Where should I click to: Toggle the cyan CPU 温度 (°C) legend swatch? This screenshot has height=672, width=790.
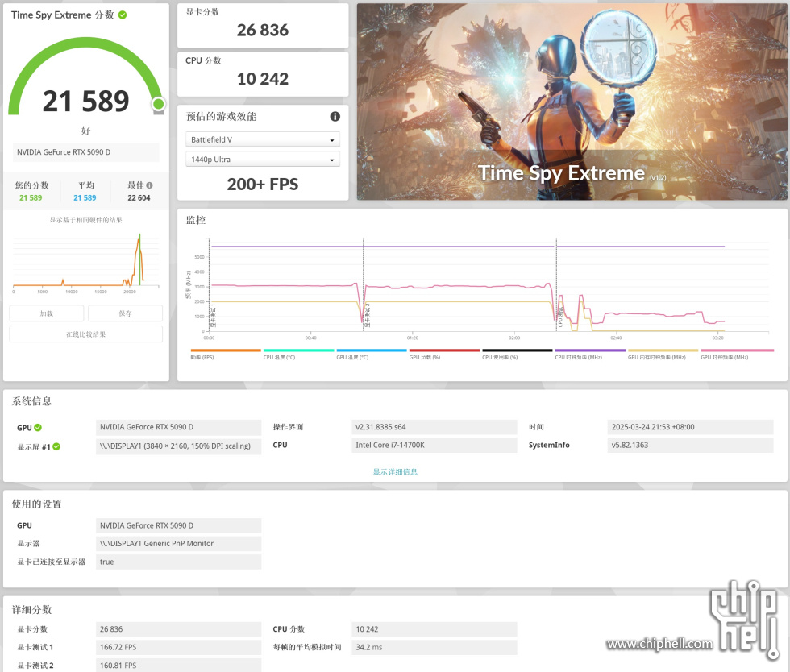click(298, 351)
